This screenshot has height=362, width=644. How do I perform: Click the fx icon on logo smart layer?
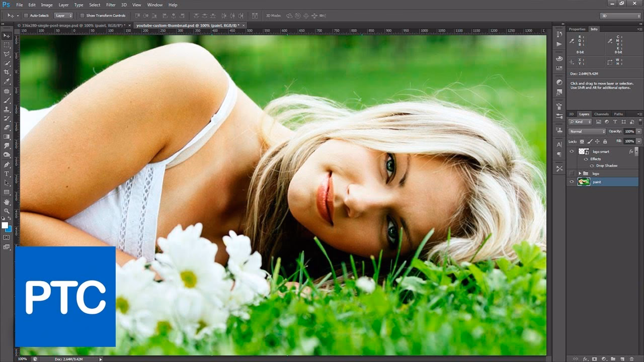[x=631, y=151]
